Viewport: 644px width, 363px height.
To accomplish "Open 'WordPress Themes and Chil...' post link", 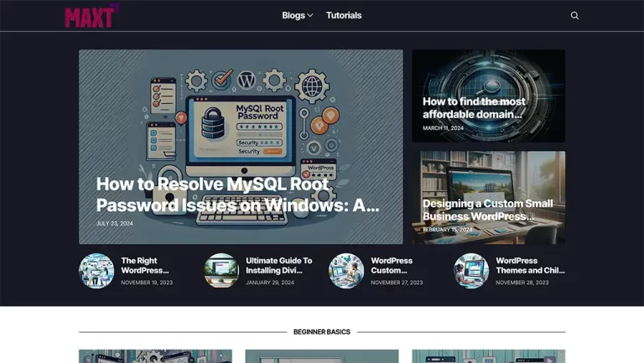I will coord(530,266).
